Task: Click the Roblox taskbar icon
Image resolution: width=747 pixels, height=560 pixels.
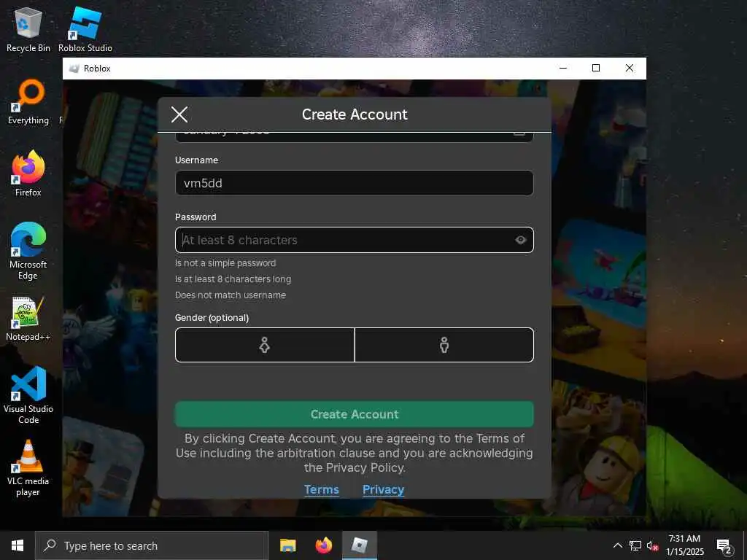Action: (x=360, y=545)
